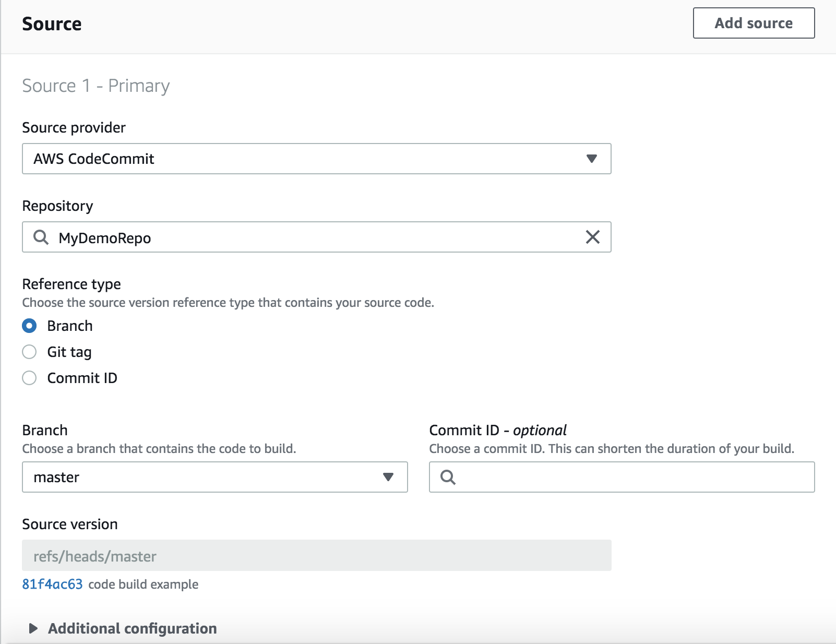Click the 'code build example' commit message
The height and width of the screenshot is (644, 836).
pos(144,585)
